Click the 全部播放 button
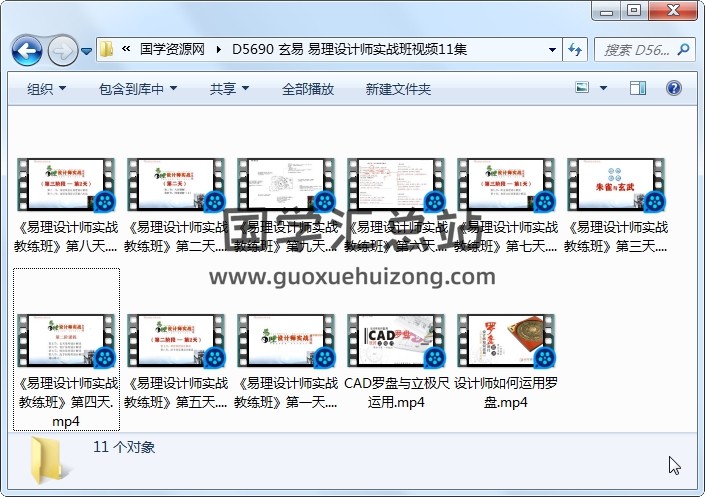 click(307, 89)
